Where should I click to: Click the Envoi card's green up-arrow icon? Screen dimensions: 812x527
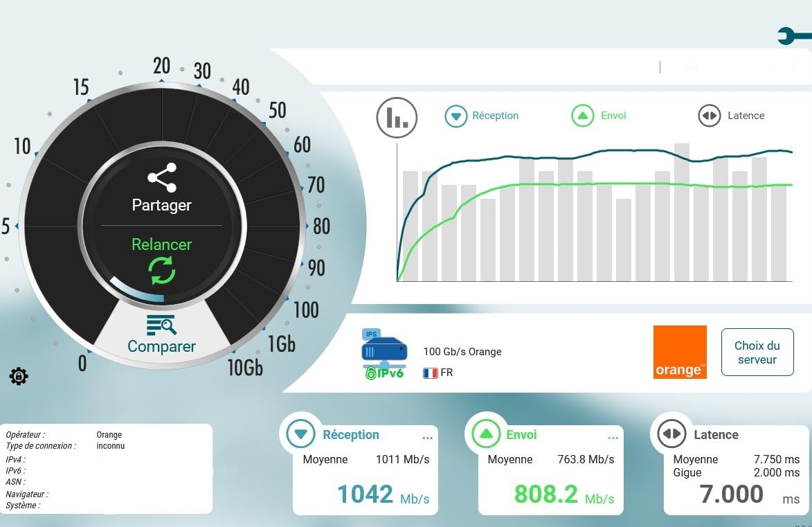(486, 434)
